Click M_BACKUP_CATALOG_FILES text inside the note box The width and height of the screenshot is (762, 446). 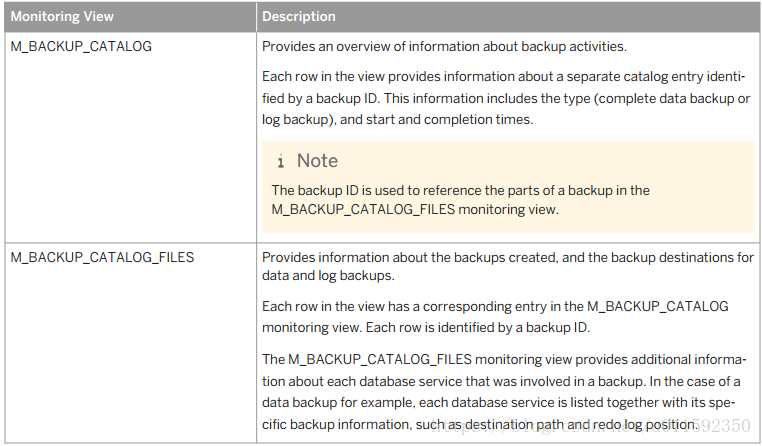click(x=363, y=209)
